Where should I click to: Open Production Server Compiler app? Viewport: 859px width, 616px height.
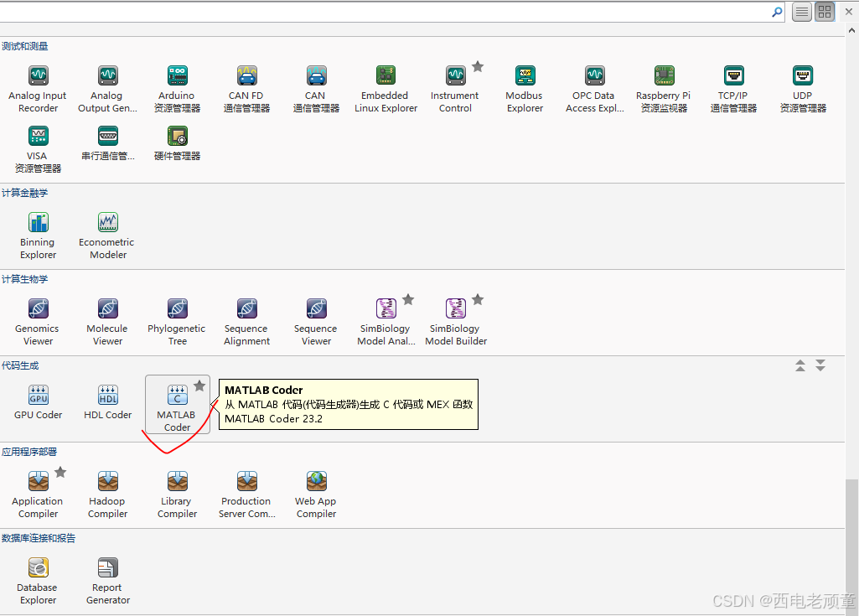tap(246, 494)
